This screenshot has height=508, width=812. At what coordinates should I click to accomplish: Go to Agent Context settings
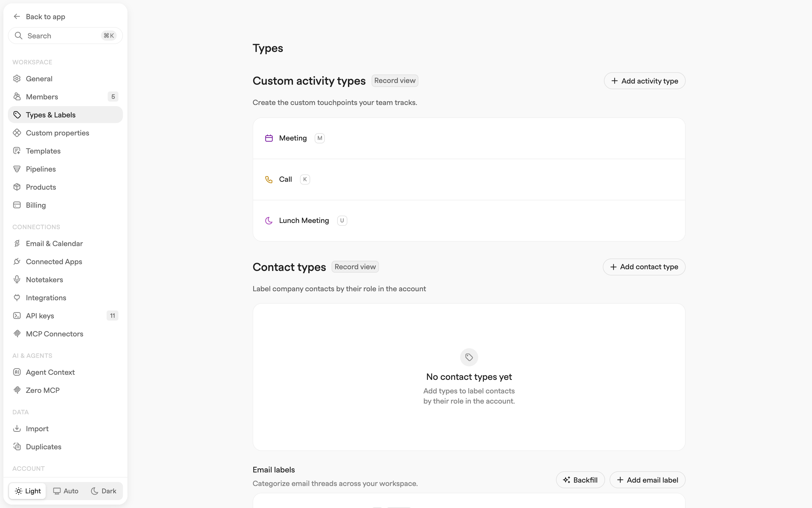coord(65,372)
